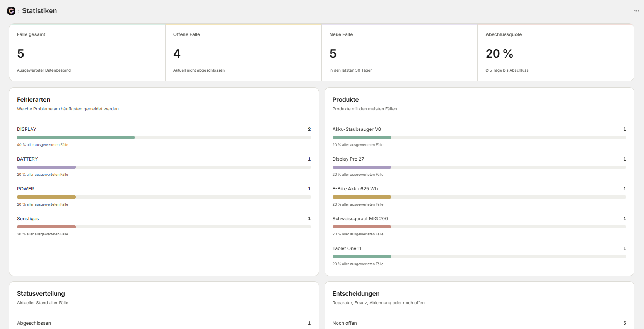Viewport: 644px width, 329px height.
Task: Click the Fehlerarten section heading
Action: pyautogui.click(x=34, y=100)
